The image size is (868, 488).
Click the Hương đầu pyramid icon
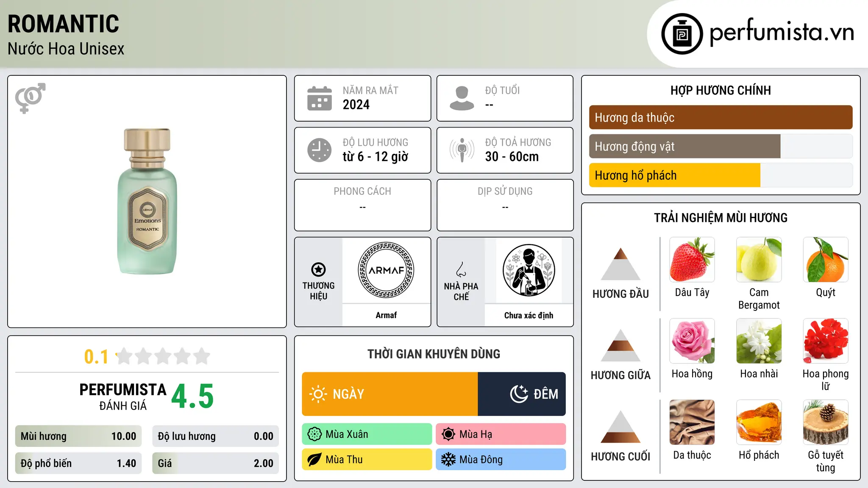tap(620, 264)
